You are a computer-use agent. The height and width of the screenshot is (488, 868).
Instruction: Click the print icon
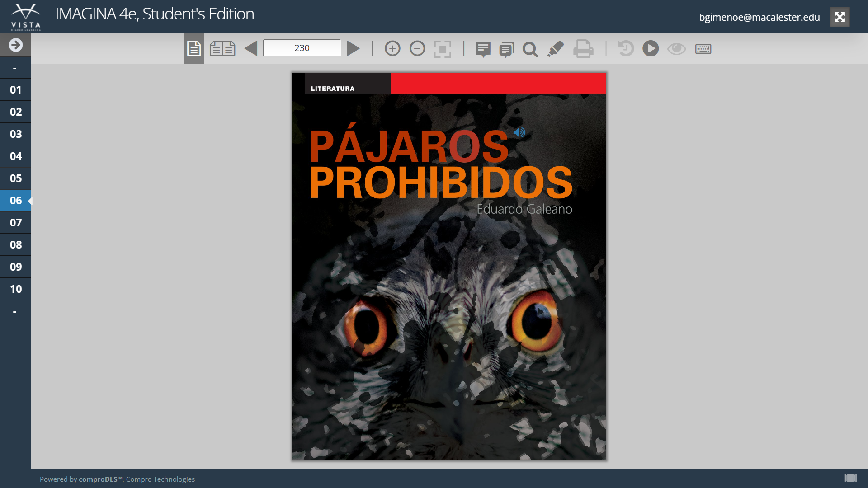(583, 49)
